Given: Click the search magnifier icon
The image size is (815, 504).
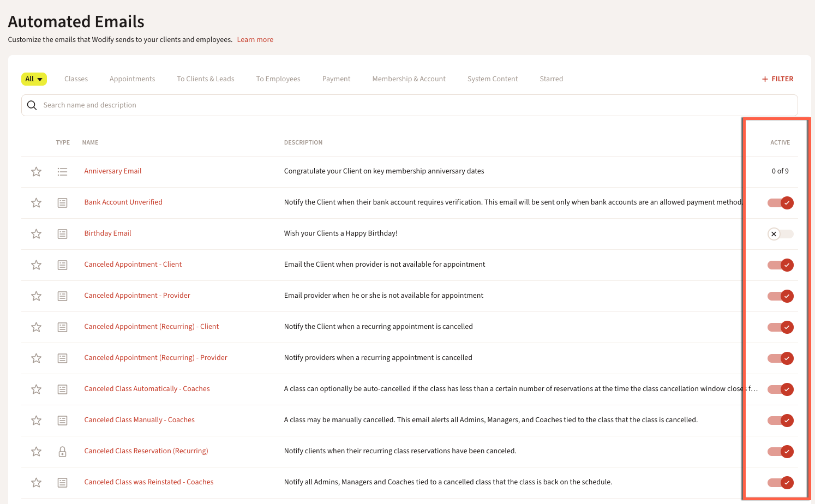Looking at the screenshot, I should click(x=32, y=105).
